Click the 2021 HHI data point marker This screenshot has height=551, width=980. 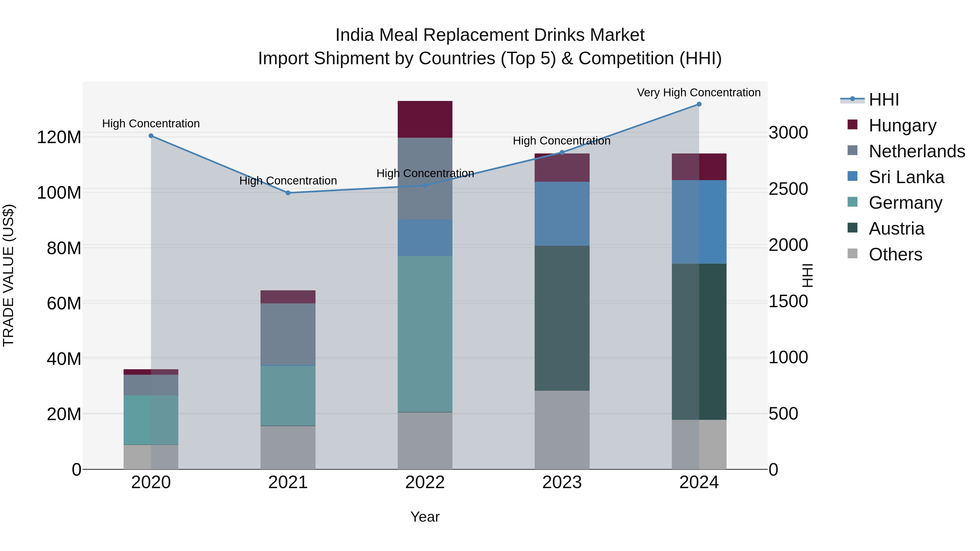[288, 193]
